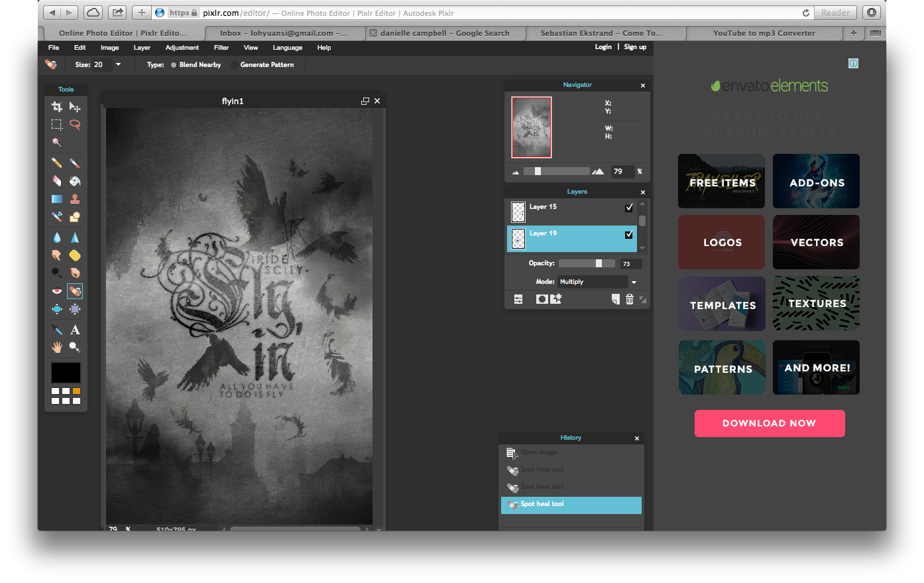Select the Paint Bucket tool
The height and width of the screenshot is (583, 924).
75,180
